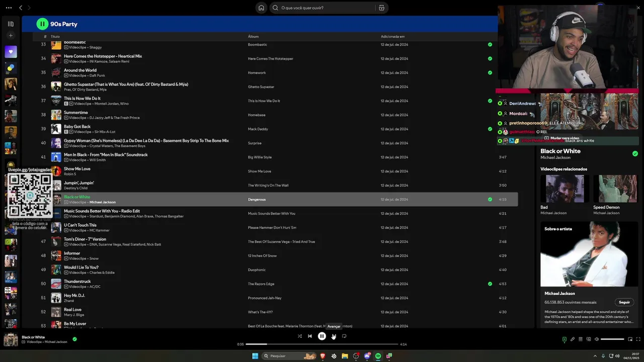Select the song Real Love
The height and width of the screenshot is (362, 644).
[72, 309]
